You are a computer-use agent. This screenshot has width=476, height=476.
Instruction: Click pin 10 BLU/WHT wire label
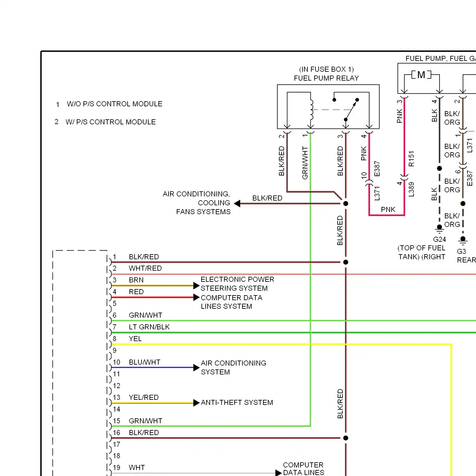click(144, 362)
